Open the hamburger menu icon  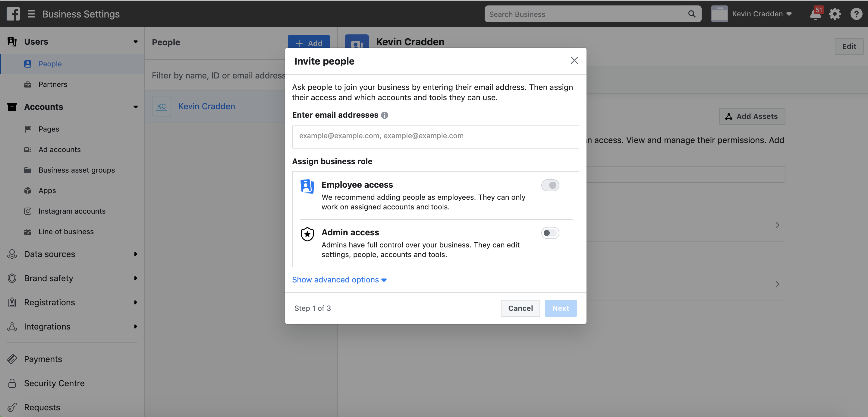coord(31,14)
